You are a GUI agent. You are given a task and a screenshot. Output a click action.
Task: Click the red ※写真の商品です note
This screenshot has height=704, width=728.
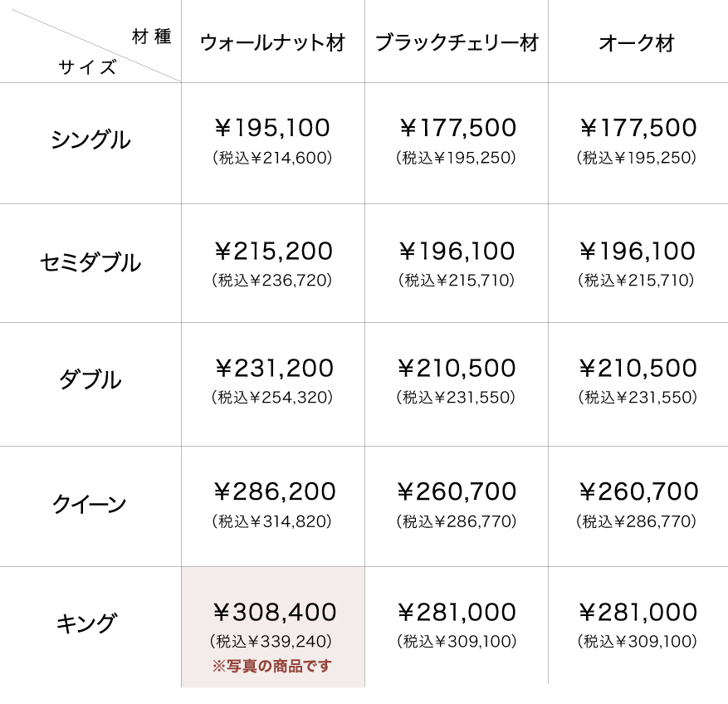coord(272,666)
